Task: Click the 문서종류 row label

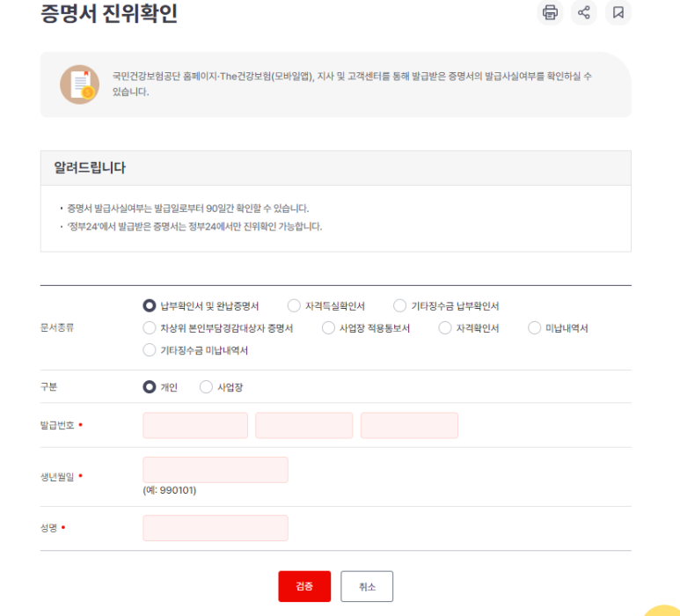Action: [57, 328]
